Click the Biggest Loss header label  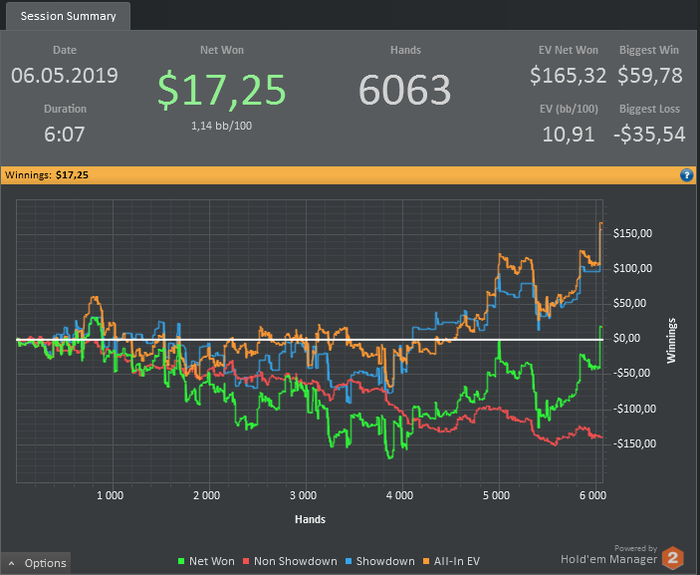(x=650, y=109)
